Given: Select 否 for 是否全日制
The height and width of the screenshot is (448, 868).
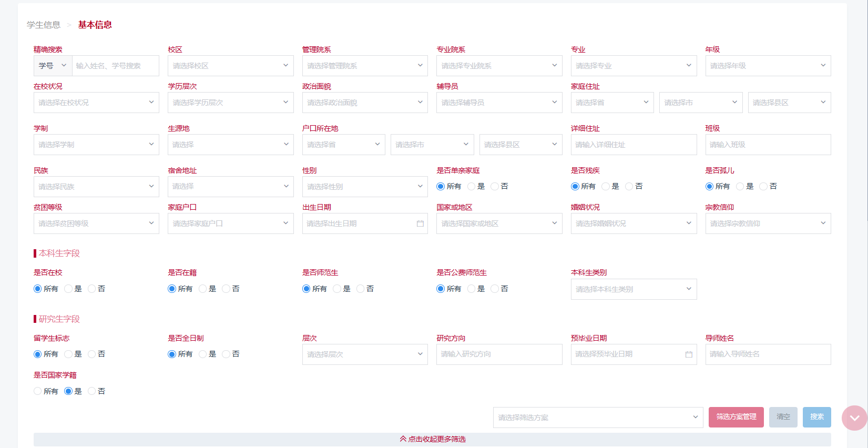Looking at the screenshot, I should [226, 354].
